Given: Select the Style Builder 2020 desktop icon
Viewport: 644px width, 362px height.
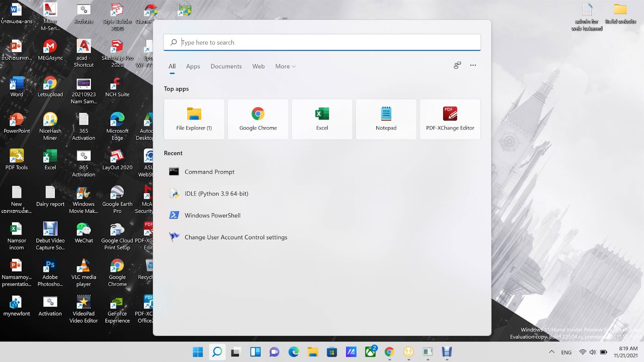Looking at the screenshot, I should coord(117,17).
